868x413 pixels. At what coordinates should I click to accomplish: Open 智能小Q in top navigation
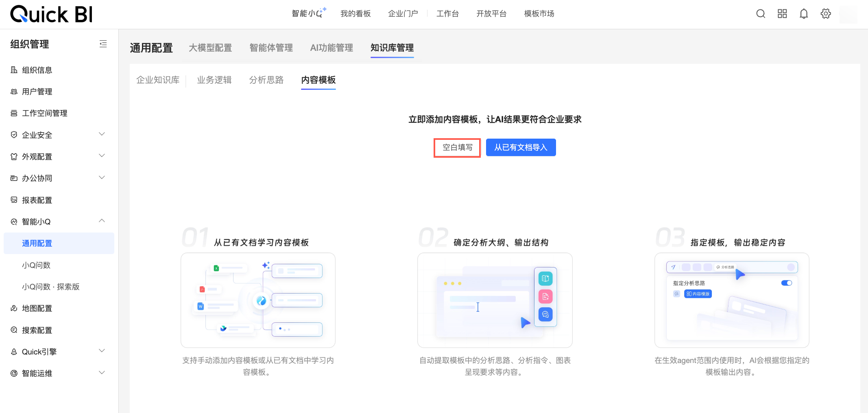[309, 13]
